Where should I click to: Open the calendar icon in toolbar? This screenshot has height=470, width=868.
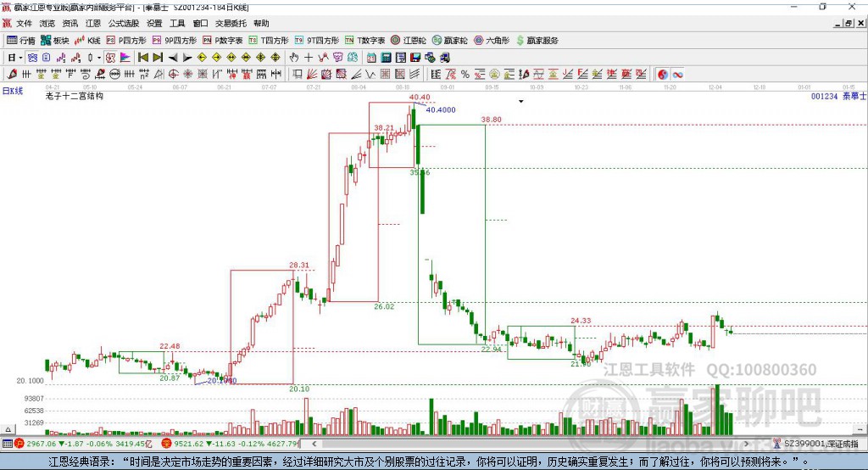371,58
